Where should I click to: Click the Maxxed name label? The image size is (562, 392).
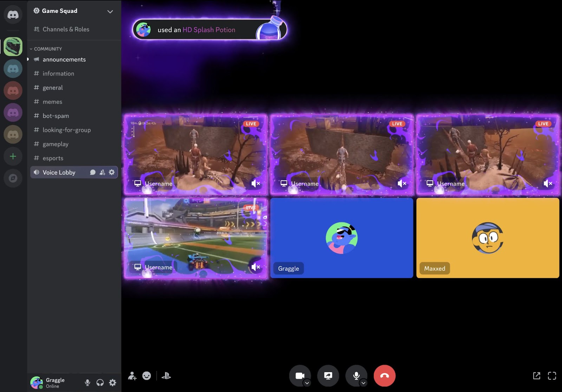434,268
